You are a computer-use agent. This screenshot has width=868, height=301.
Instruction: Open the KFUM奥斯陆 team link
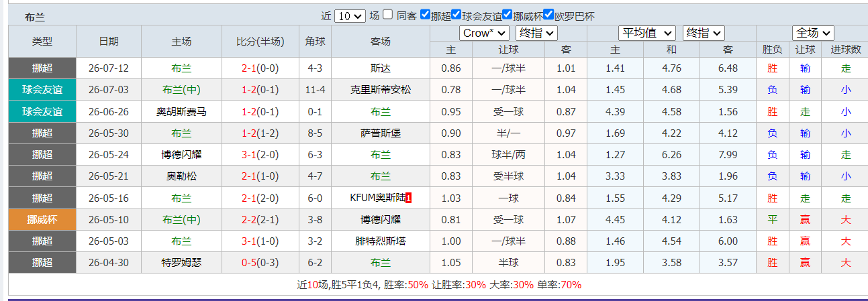(377, 198)
